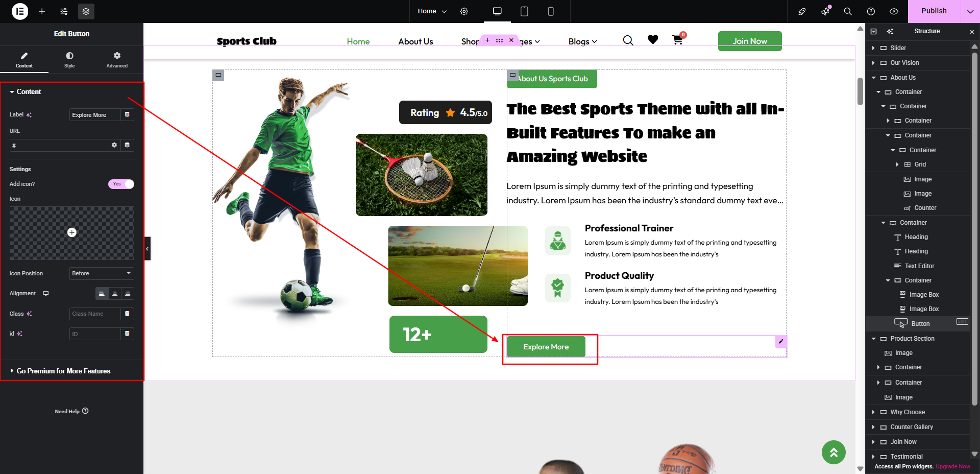This screenshot has height=474, width=980.
Task: Open page settings gear icon
Action: click(464, 11)
